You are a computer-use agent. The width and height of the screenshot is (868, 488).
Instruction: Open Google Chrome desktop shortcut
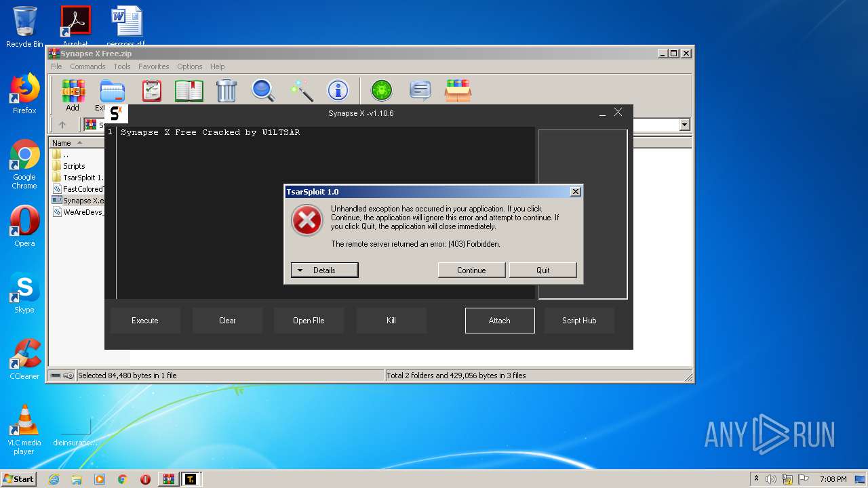tap(24, 165)
